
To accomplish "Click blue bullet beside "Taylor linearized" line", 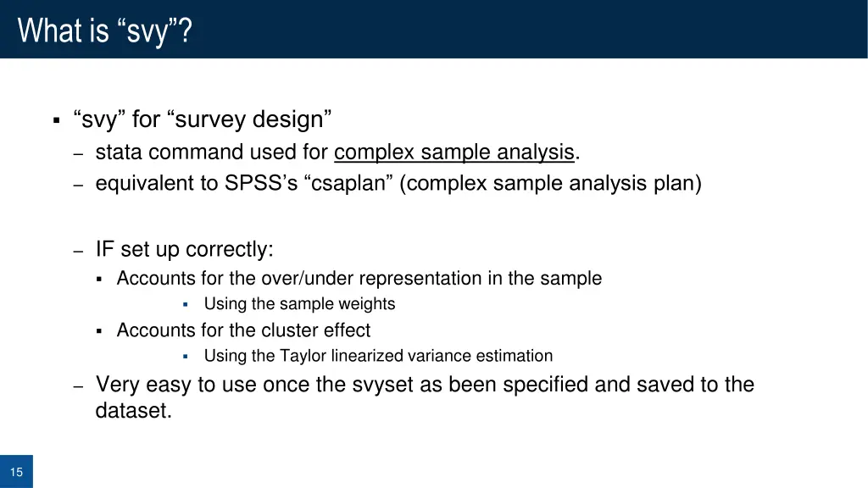I will 186,357.
